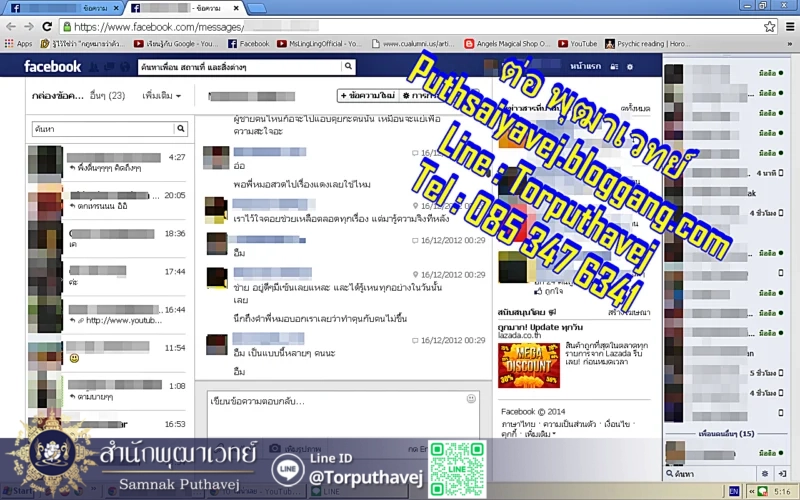Screen dimensions: 800x500
Task: Reload the page with the refresh icon
Action: pos(47,27)
